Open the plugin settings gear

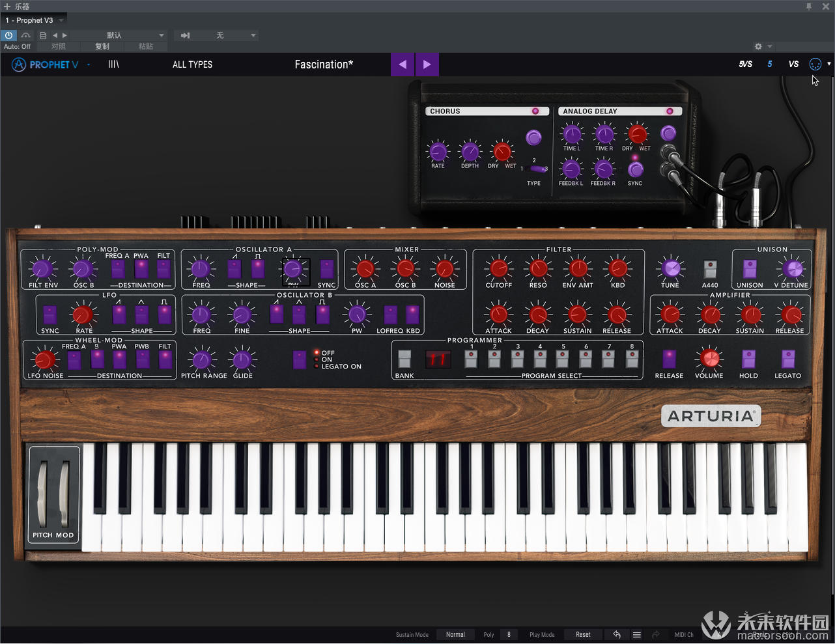coord(758,46)
